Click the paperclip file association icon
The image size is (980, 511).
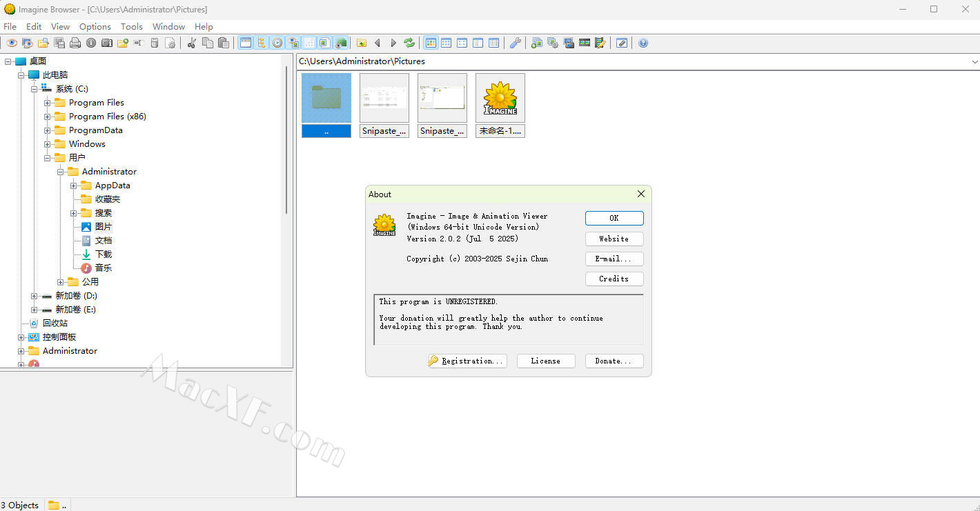coord(622,43)
